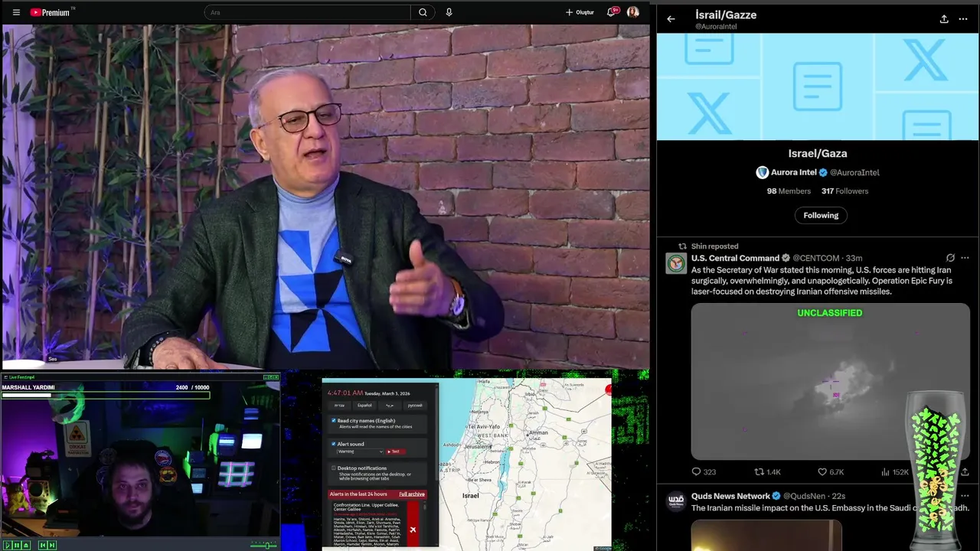Open the Warning sound dropdown
The image size is (980, 551).
(360, 452)
